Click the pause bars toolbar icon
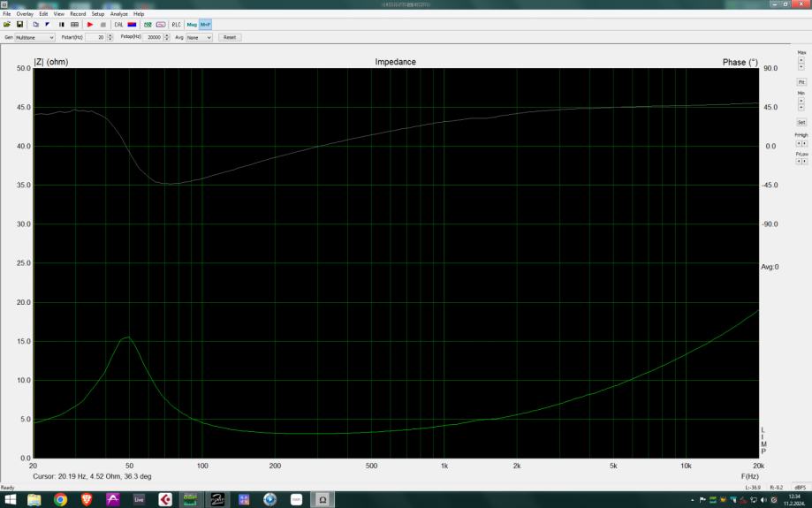Screen dimensions: 812x508 pyautogui.click(x=62, y=25)
